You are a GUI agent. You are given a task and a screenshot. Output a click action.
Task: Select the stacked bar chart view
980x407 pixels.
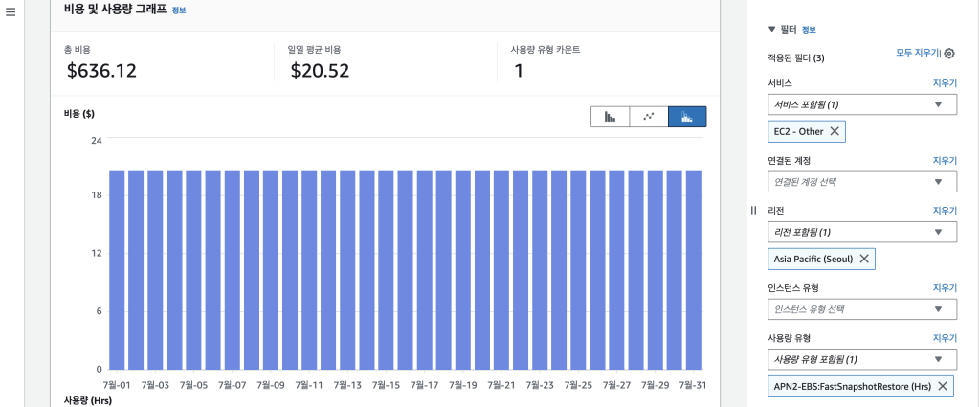687,117
